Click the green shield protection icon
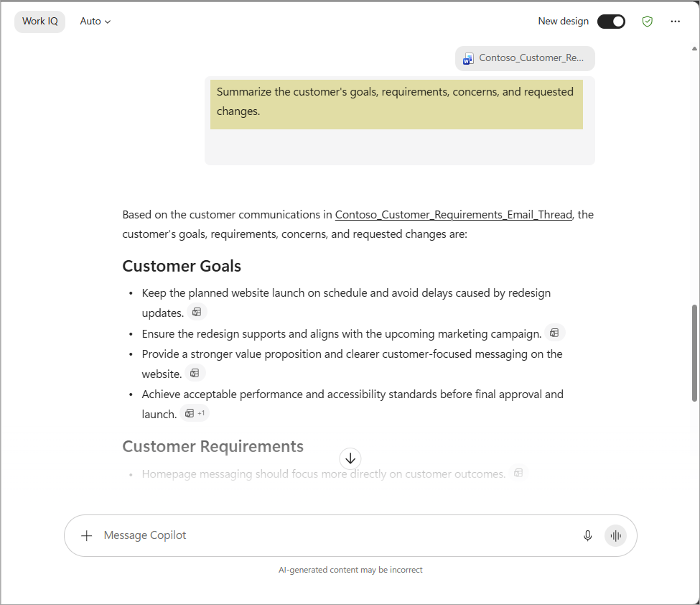The image size is (700, 605). pyautogui.click(x=648, y=22)
